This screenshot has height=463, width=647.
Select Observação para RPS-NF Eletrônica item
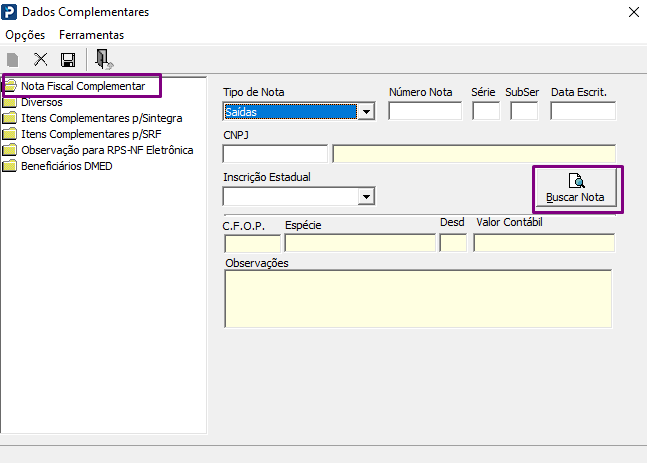(x=98, y=150)
